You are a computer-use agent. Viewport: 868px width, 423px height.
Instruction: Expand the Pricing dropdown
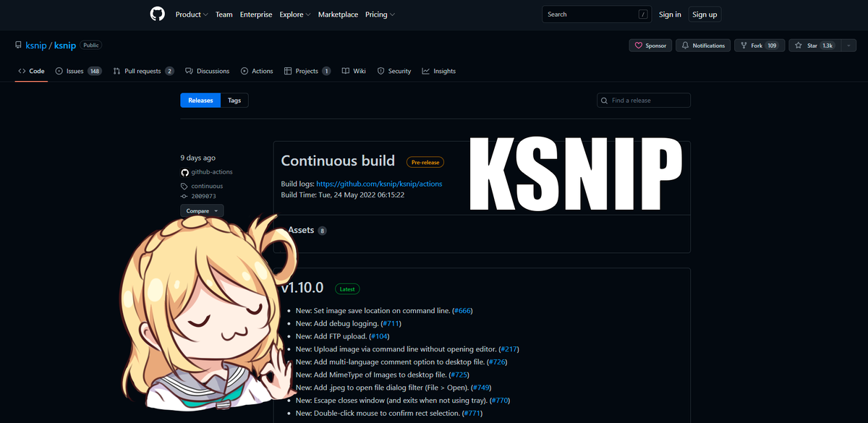point(379,14)
